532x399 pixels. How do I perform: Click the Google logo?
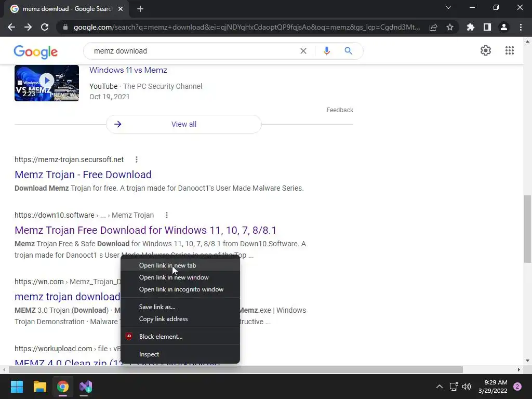[36, 51]
